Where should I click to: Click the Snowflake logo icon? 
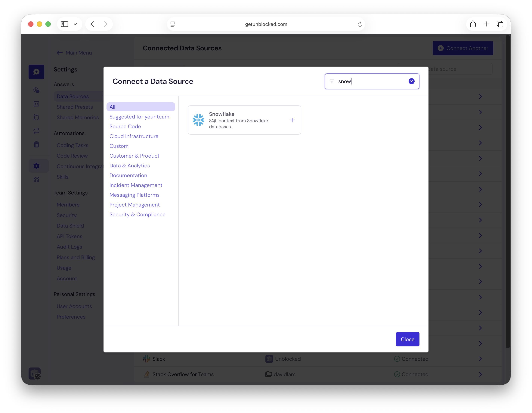pyautogui.click(x=199, y=120)
